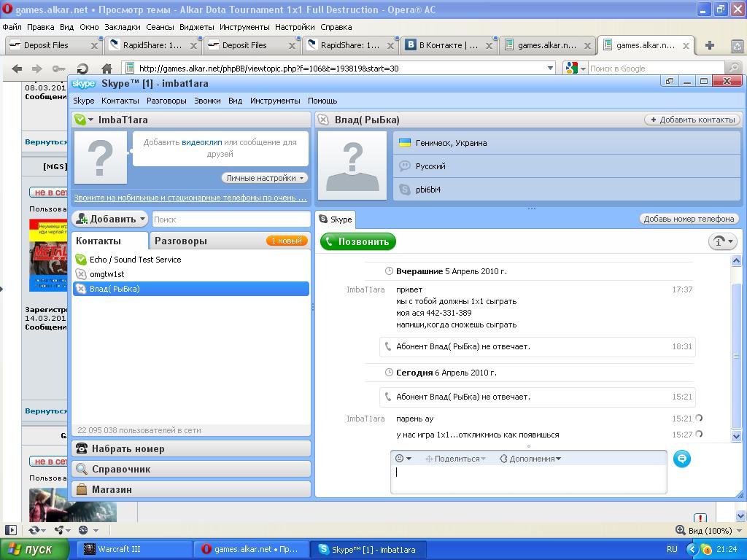Open Opera Виджеты menu

click(x=196, y=27)
